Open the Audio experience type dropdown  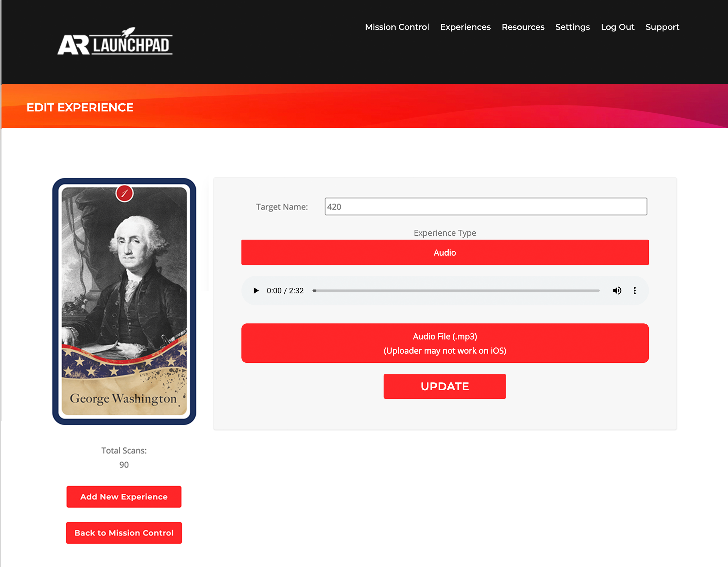tap(445, 252)
